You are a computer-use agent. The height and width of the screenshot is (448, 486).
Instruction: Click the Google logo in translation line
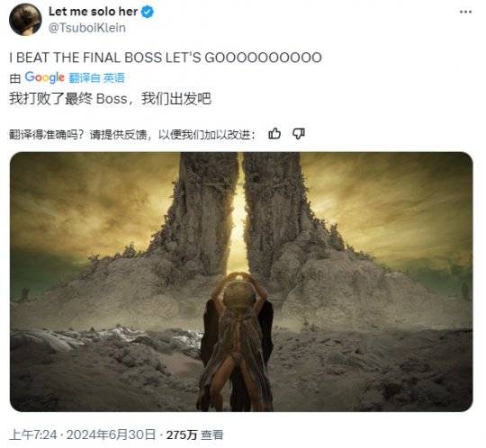point(45,77)
